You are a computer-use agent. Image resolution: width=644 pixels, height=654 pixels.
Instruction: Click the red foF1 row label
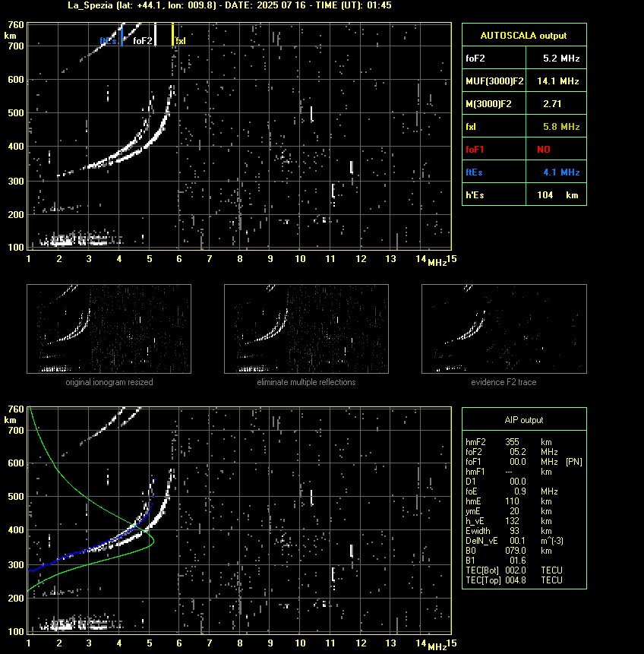tap(475, 150)
